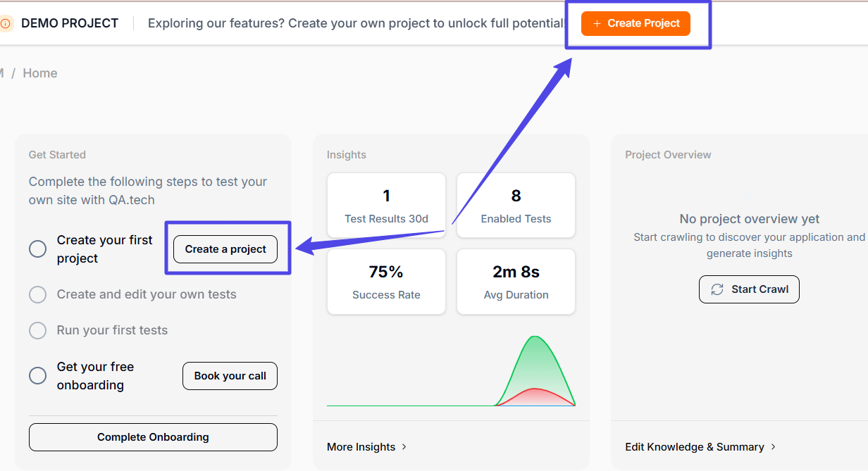
Task: Select the Enabled Tests insight card
Action: coord(516,206)
